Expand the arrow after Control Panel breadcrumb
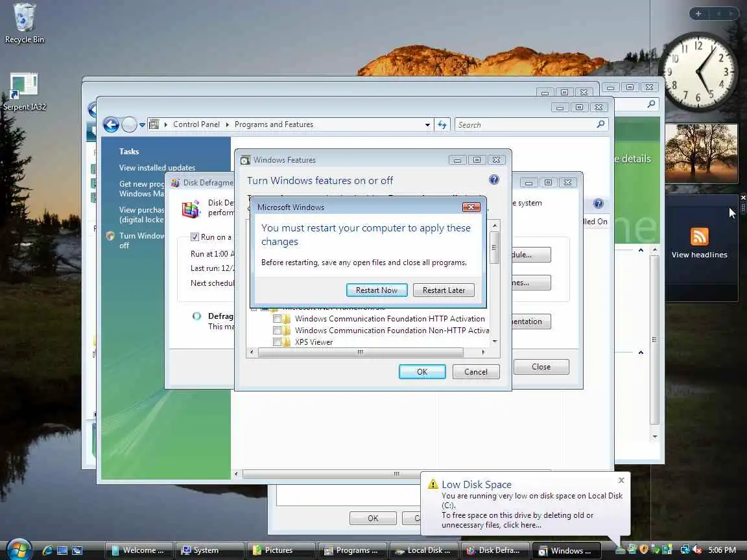The height and width of the screenshot is (560, 747). point(227,124)
